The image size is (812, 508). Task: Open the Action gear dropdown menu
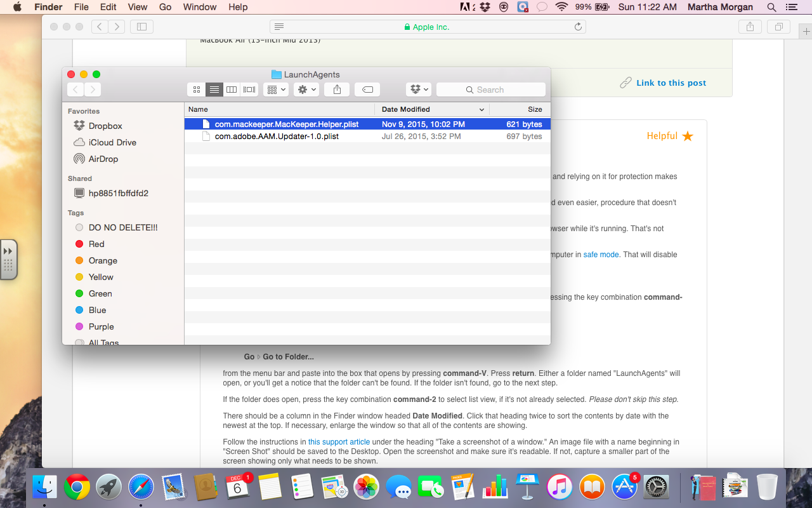coord(306,90)
